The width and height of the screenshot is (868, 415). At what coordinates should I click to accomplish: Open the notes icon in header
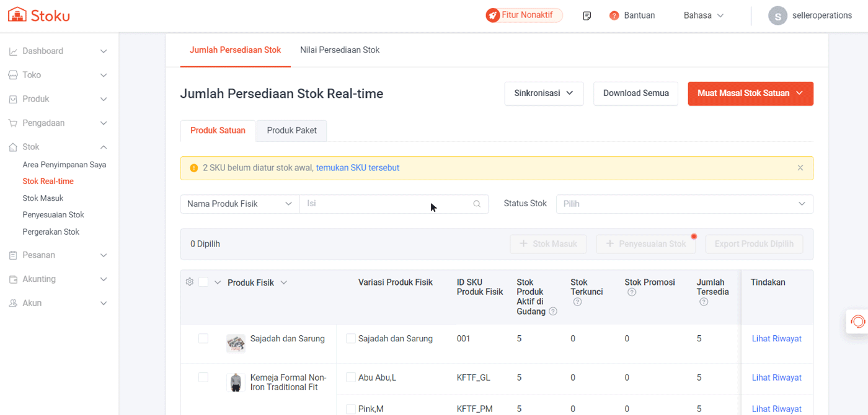[x=587, y=15]
